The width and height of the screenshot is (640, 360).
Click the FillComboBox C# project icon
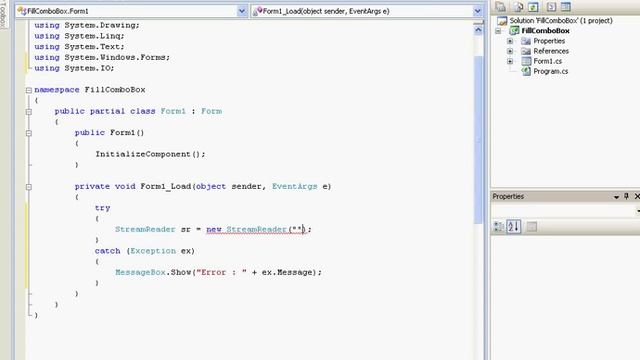click(514, 31)
